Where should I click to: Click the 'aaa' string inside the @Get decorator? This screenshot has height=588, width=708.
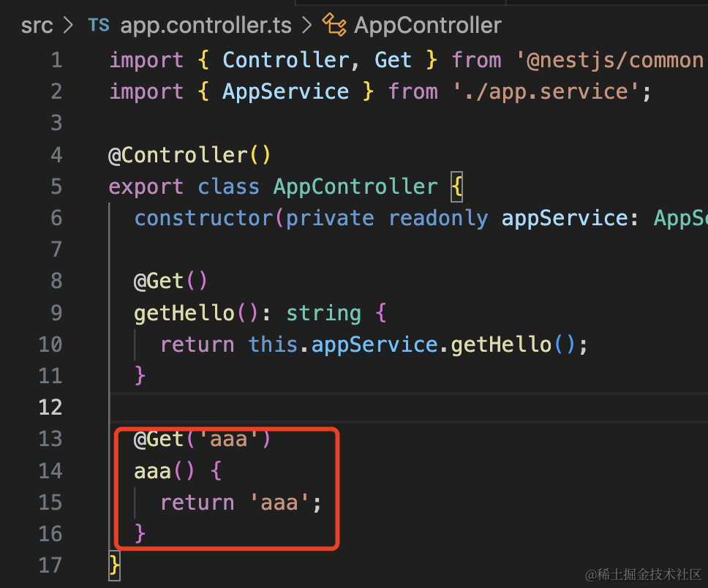[230, 439]
